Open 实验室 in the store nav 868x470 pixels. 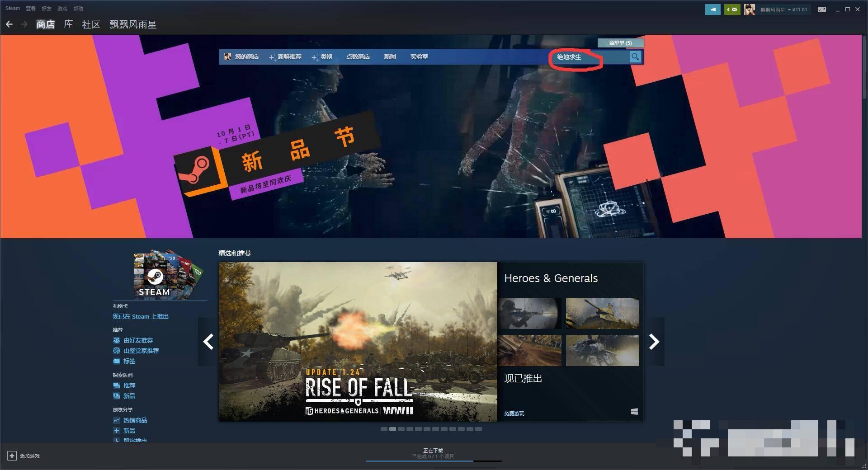(x=419, y=56)
